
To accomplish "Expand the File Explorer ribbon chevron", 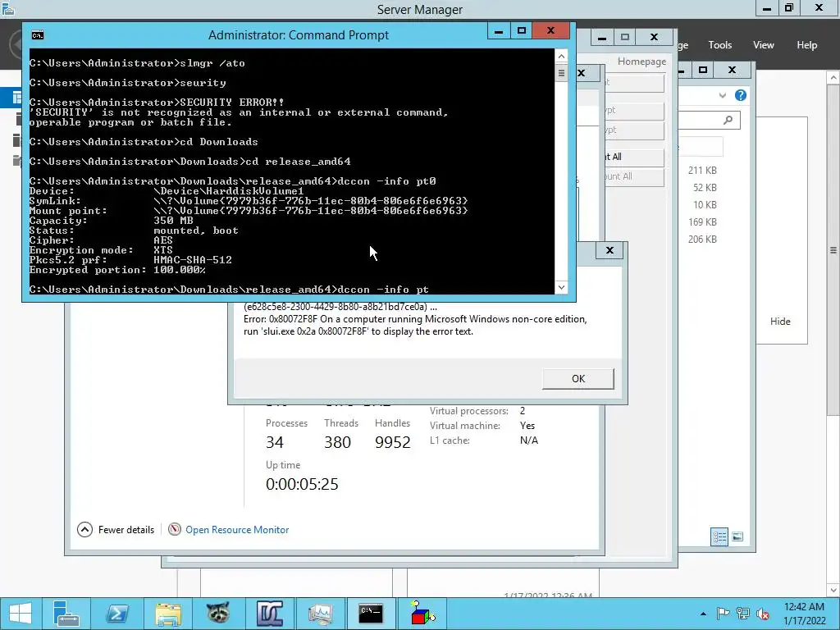I will [x=723, y=95].
